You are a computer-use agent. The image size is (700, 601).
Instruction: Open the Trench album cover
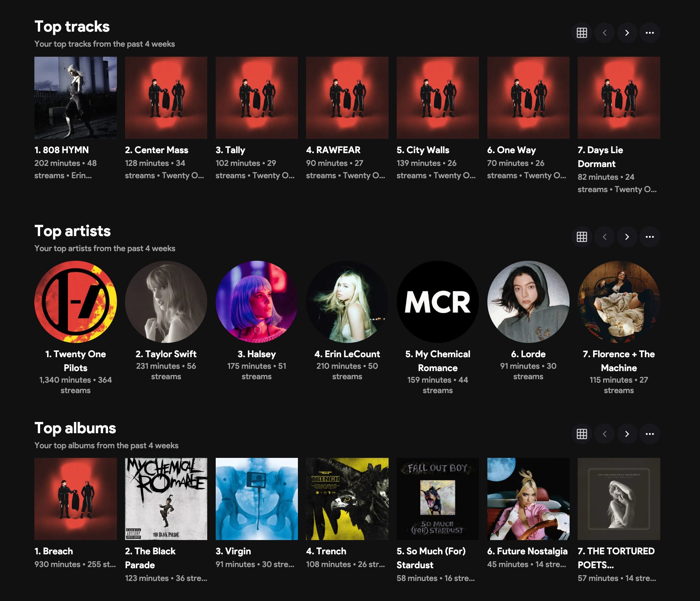click(347, 499)
